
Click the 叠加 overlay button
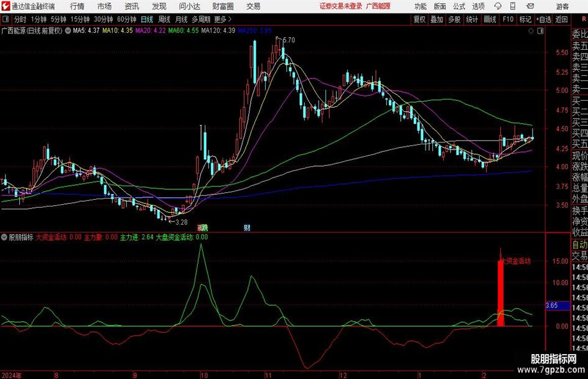click(437, 19)
